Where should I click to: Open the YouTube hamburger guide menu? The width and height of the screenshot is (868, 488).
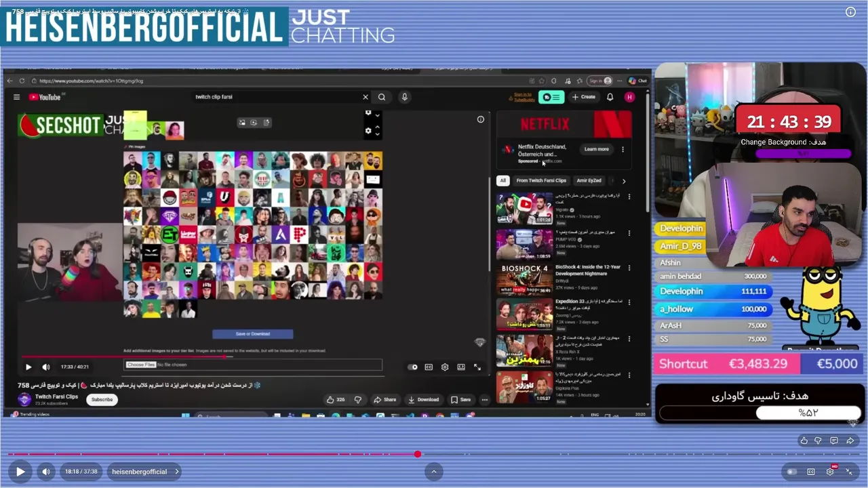16,97
